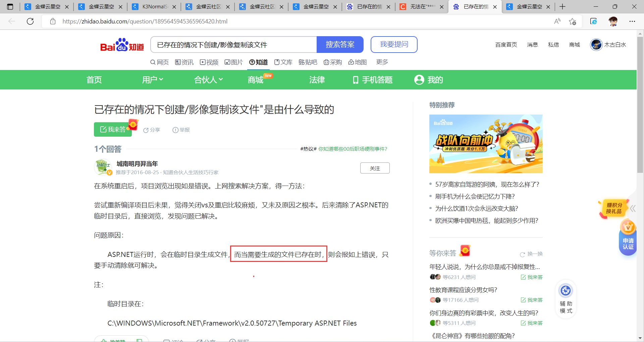Select 图片 search category

click(x=234, y=62)
